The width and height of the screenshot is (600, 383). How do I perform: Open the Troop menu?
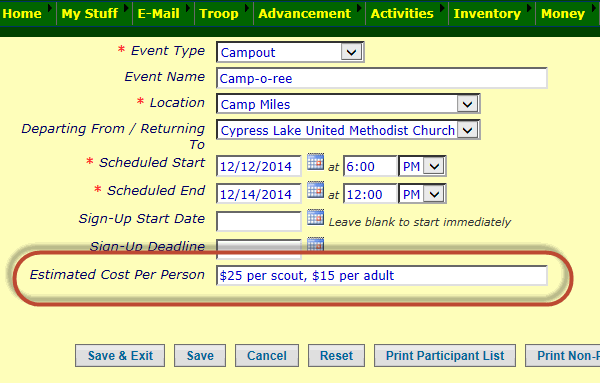coord(219,13)
